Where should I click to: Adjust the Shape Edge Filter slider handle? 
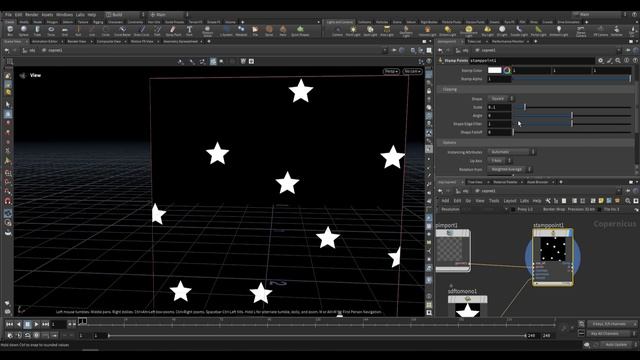tap(572, 124)
